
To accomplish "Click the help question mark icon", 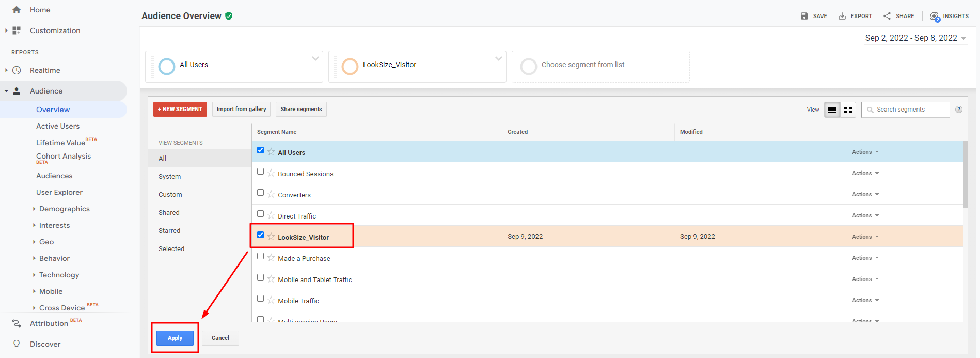I will point(959,110).
